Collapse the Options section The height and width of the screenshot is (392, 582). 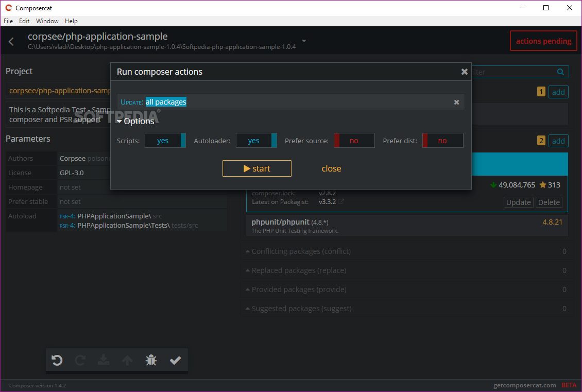(136, 122)
